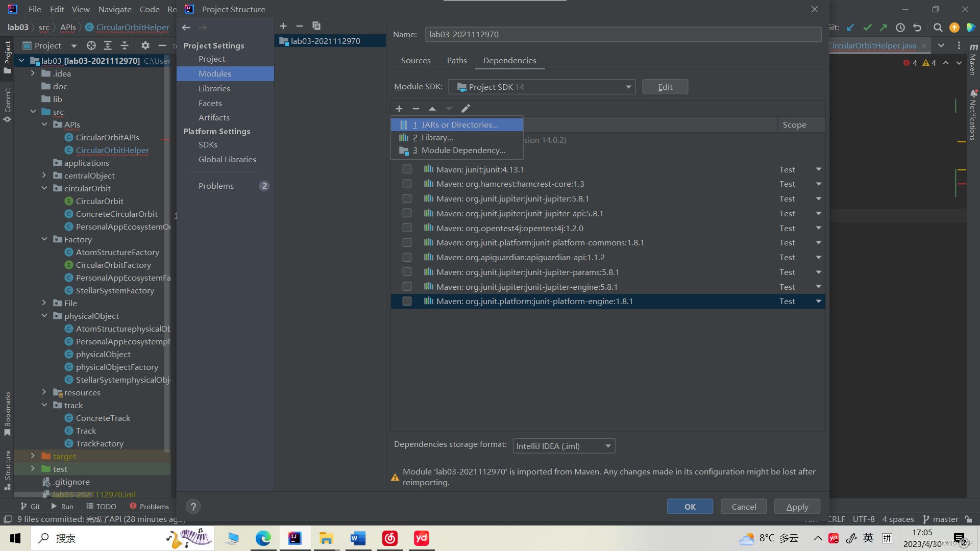Click the remove dependency minus icon
This screenshot has height=551, width=980.
click(x=416, y=109)
